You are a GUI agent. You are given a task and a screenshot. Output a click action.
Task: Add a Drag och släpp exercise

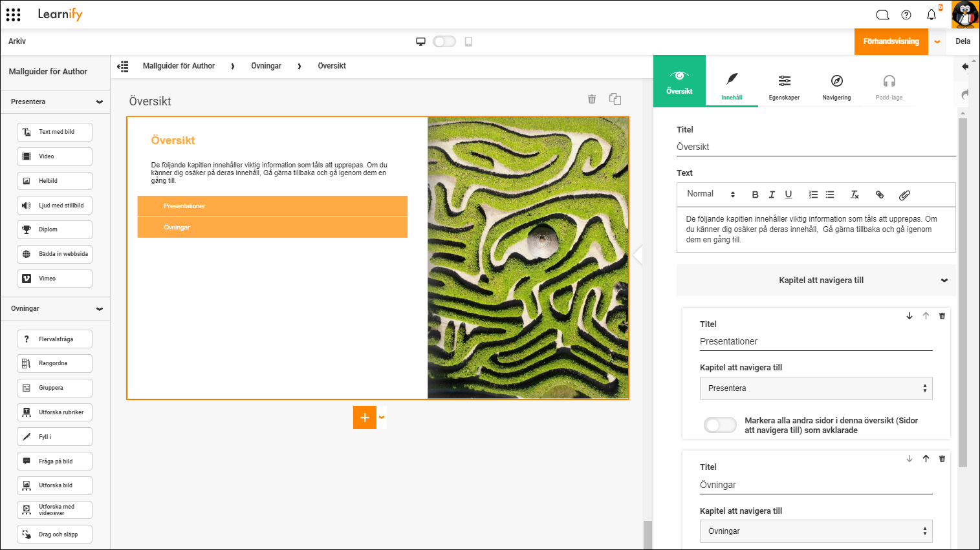[54, 534]
